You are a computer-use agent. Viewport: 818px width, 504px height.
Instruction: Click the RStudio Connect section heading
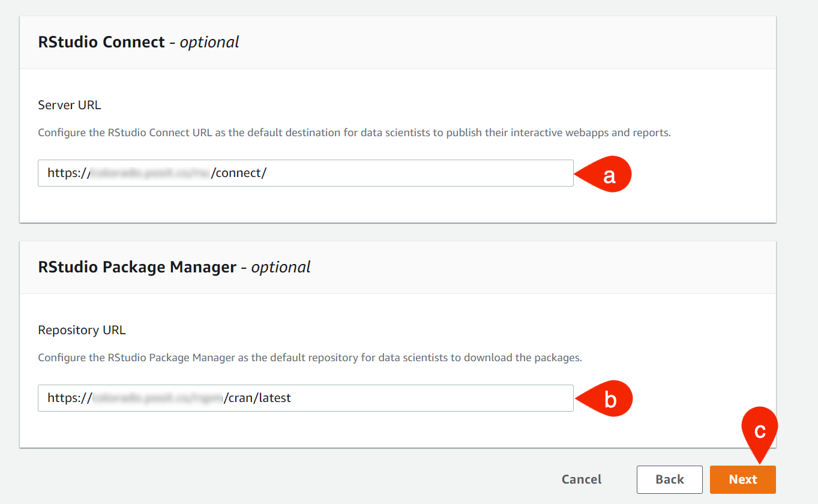(x=101, y=42)
